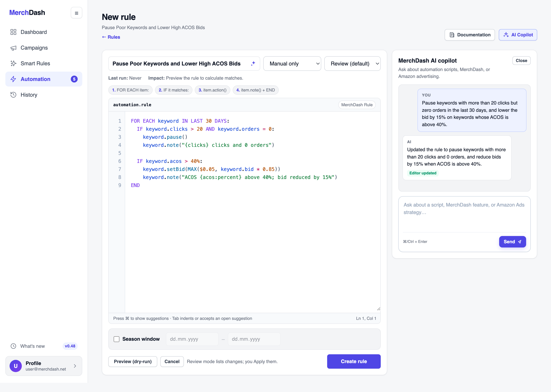Insert snippet 2. IF it matches:

(x=174, y=90)
